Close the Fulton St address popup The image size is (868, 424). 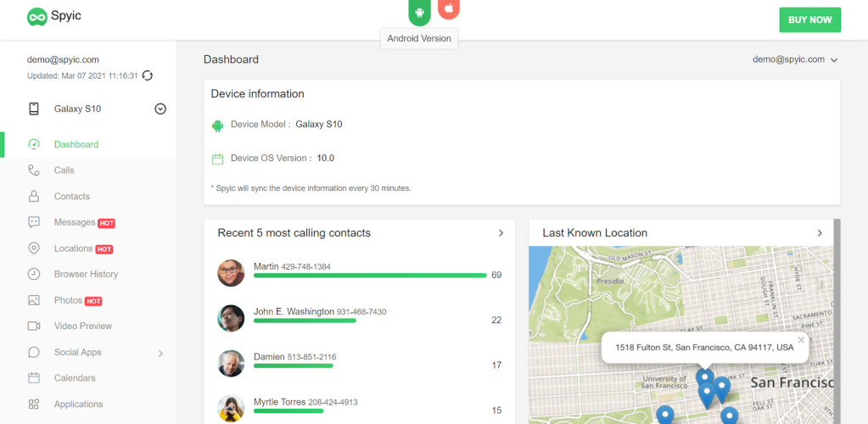801,340
